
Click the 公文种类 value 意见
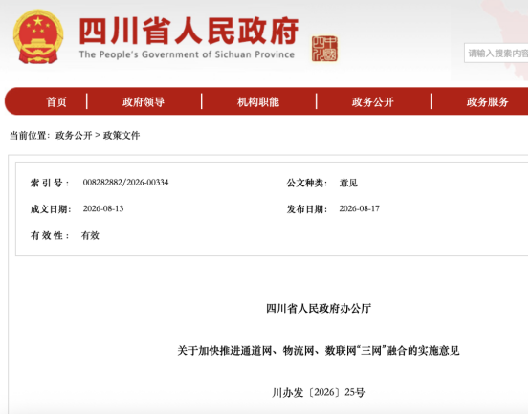tap(348, 183)
